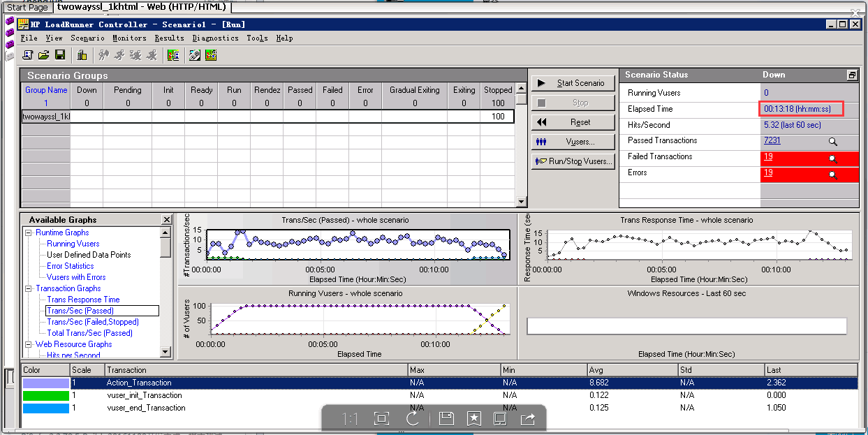Viewport: 868px width, 435px height.
Task: Open the Tools menu
Action: [x=257, y=38]
